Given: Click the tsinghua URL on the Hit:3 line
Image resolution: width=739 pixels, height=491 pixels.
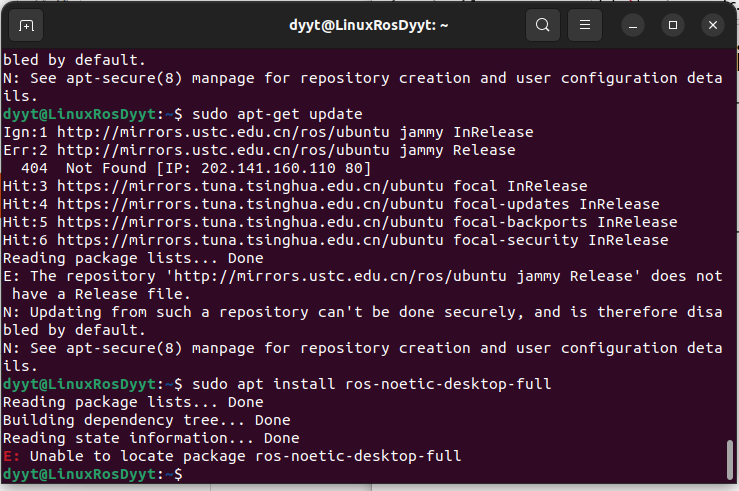Looking at the screenshot, I should click(250, 186).
